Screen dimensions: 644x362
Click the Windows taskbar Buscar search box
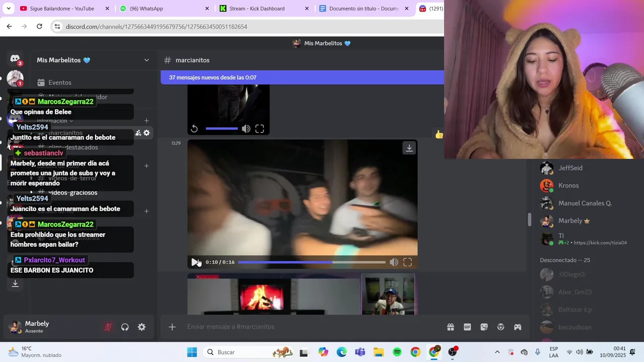click(249, 352)
